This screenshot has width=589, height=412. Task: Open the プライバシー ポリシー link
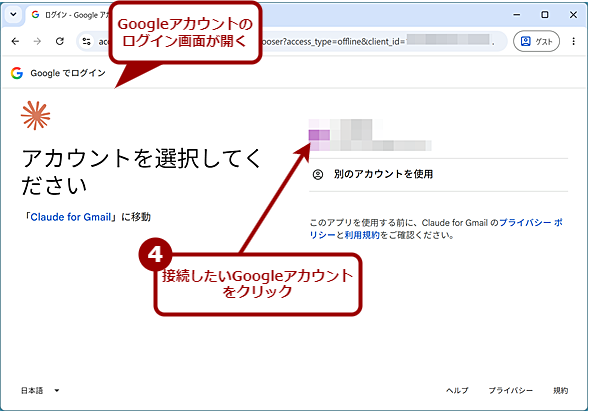(531, 223)
